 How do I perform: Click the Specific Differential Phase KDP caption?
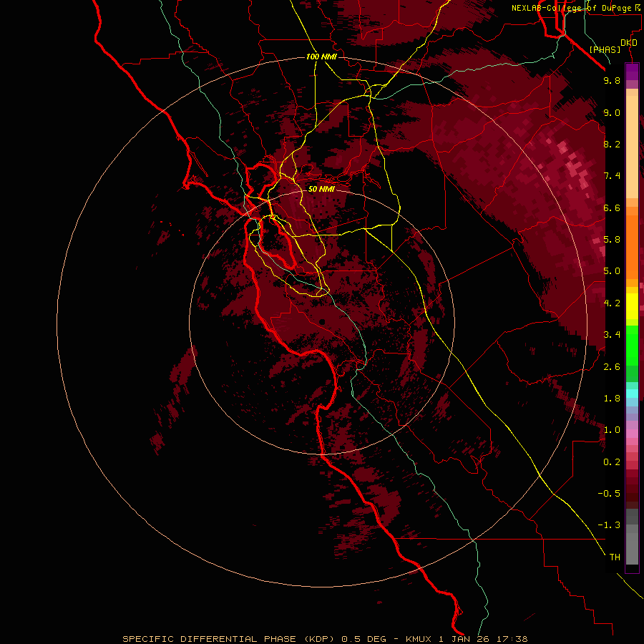click(326, 639)
